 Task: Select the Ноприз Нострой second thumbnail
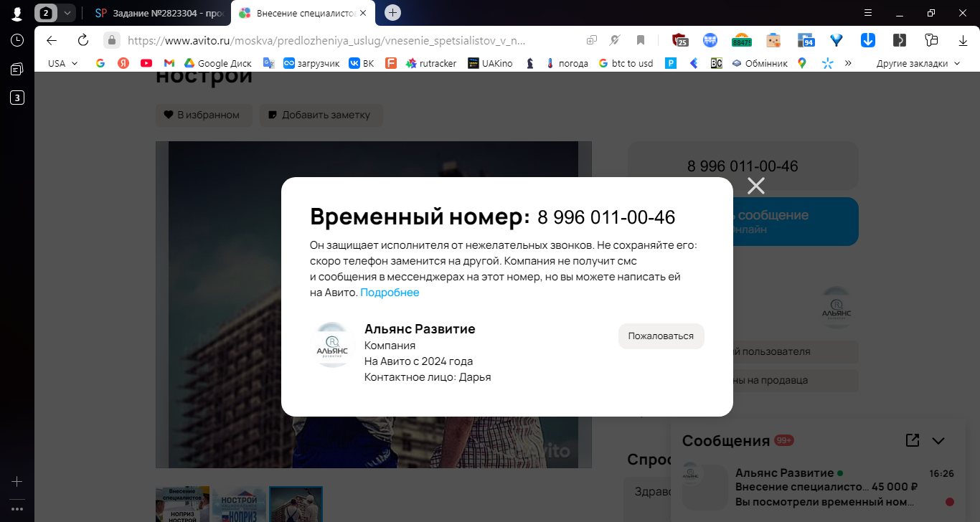pos(239,504)
